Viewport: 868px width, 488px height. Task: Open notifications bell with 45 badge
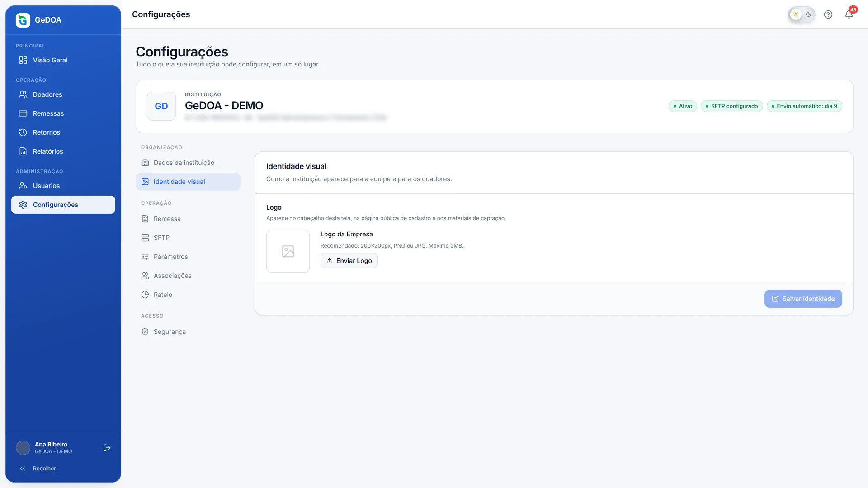[849, 14]
